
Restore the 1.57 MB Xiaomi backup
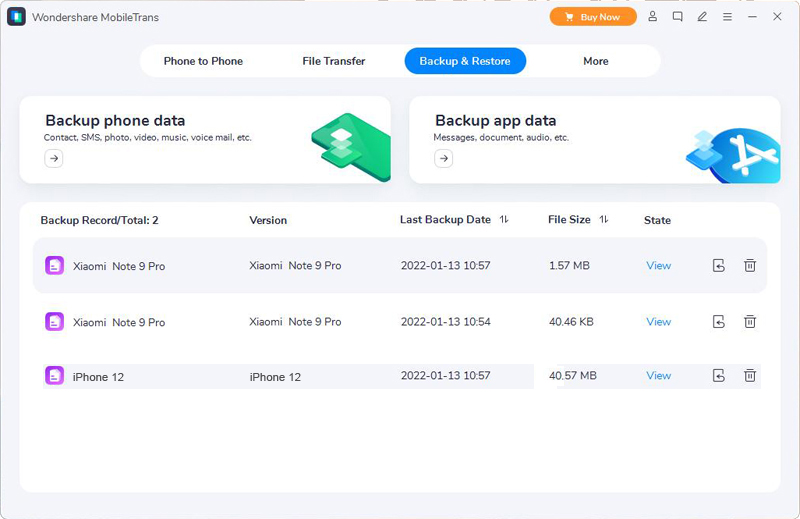tap(718, 265)
